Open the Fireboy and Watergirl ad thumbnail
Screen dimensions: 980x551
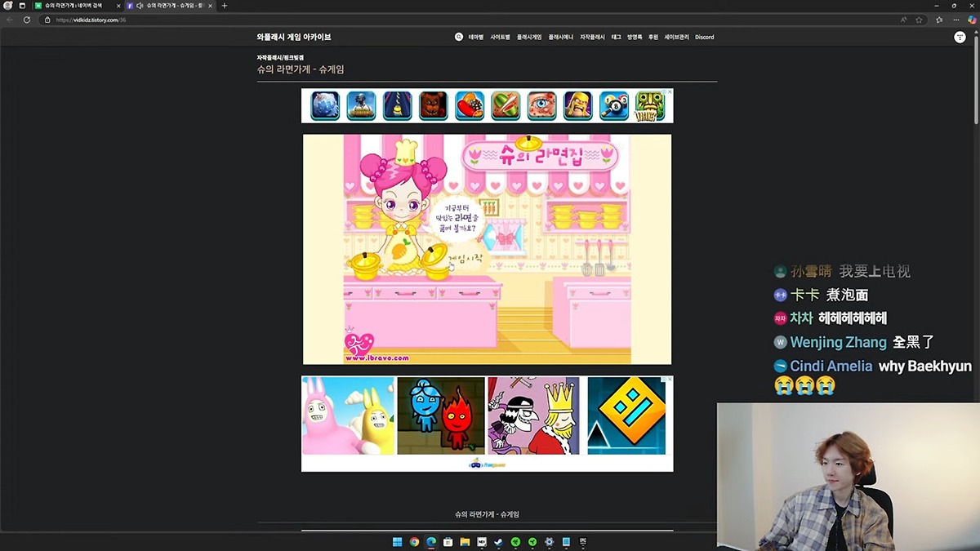441,415
